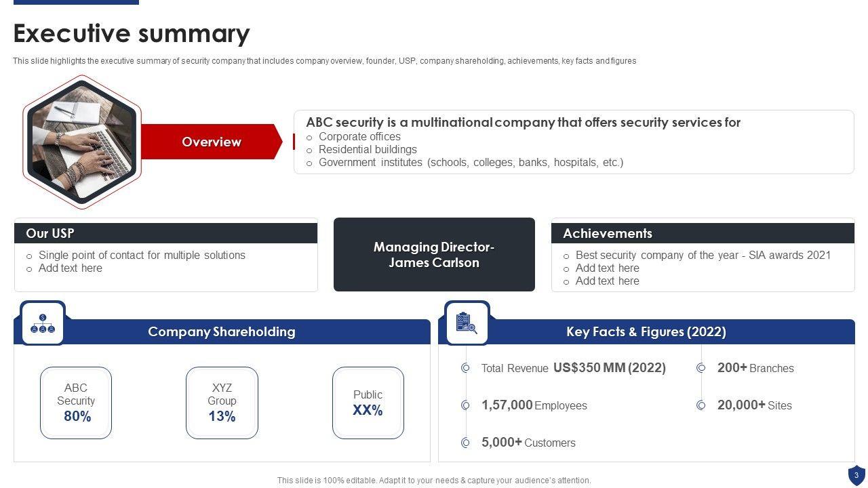Click the Managing Director James Carlson box

(x=434, y=255)
